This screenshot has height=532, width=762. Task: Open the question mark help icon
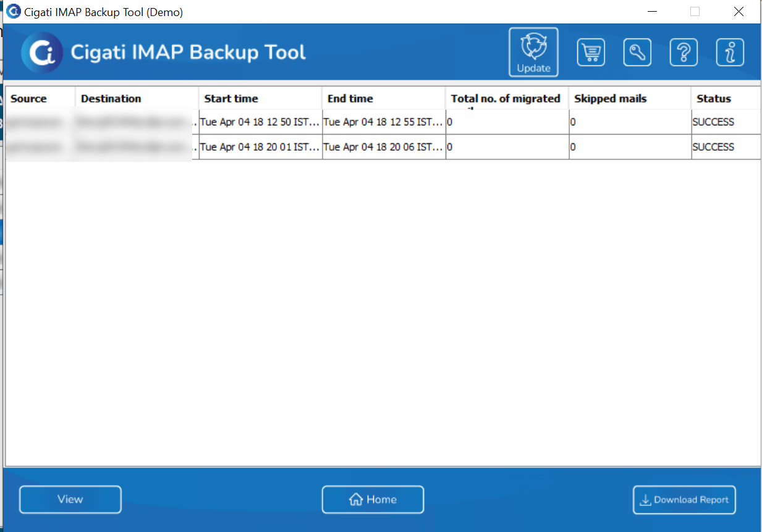[684, 53]
